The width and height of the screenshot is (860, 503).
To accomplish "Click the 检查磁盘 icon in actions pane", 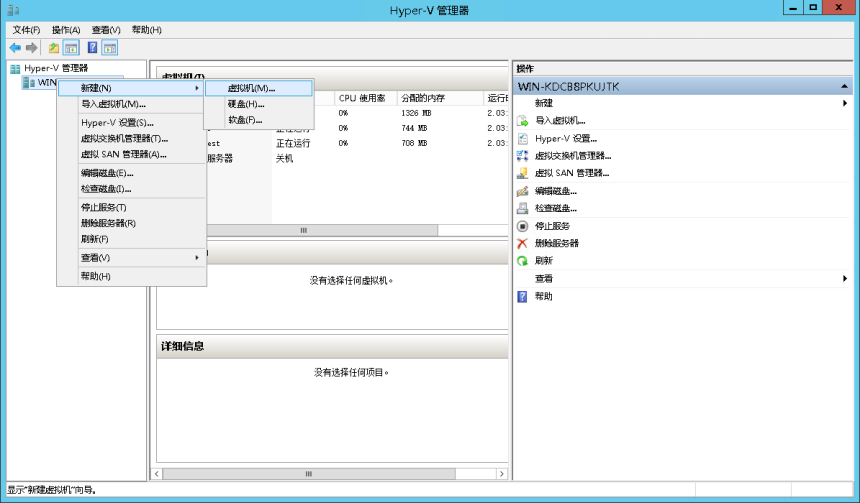I will click(x=523, y=208).
